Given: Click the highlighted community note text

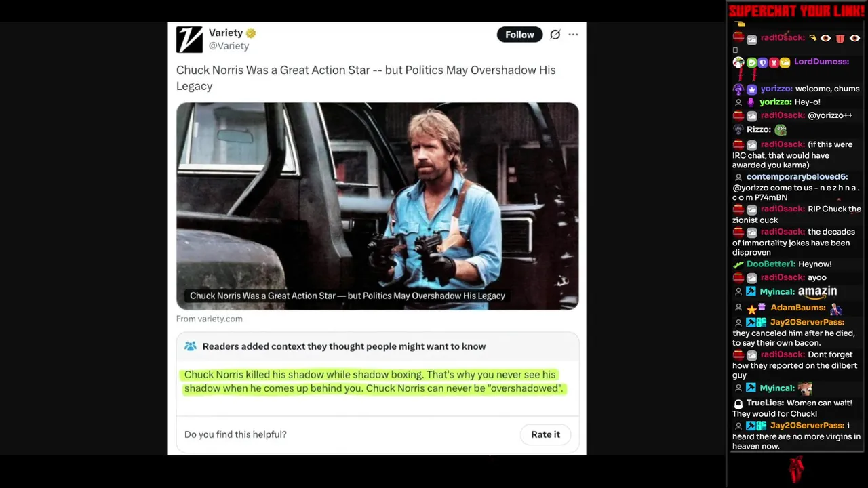Looking at the screenshot, I should [x=374, y=382].
